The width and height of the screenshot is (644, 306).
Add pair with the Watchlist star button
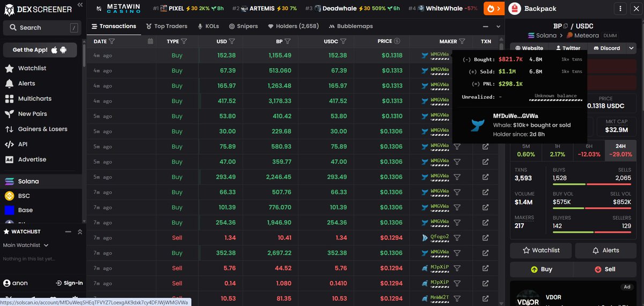pyautogui.click(x=541, y=250)
